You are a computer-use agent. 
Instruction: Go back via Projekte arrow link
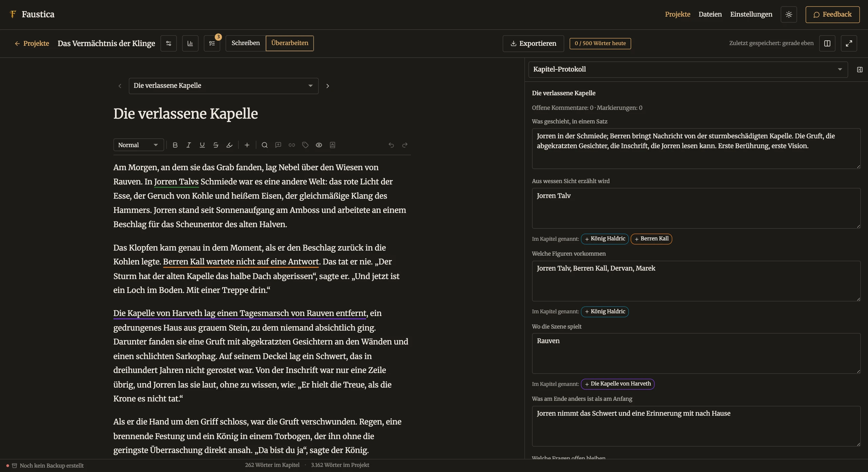click(32, 43)
